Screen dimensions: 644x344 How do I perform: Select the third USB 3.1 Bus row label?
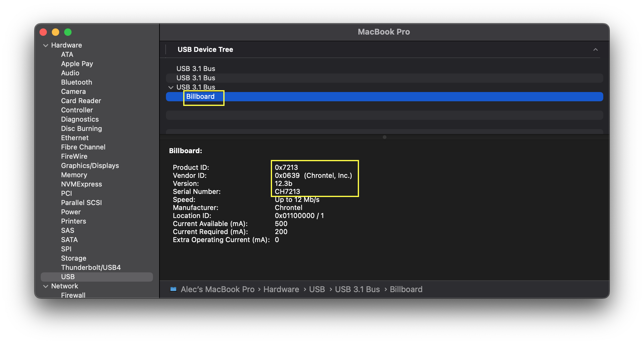196,87
